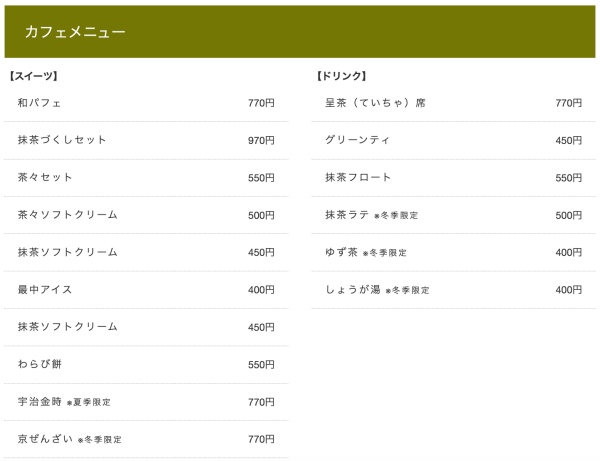600x461 pixels.
Task: Select the 【スイーツ】 section heading
Action: point(33,76)
